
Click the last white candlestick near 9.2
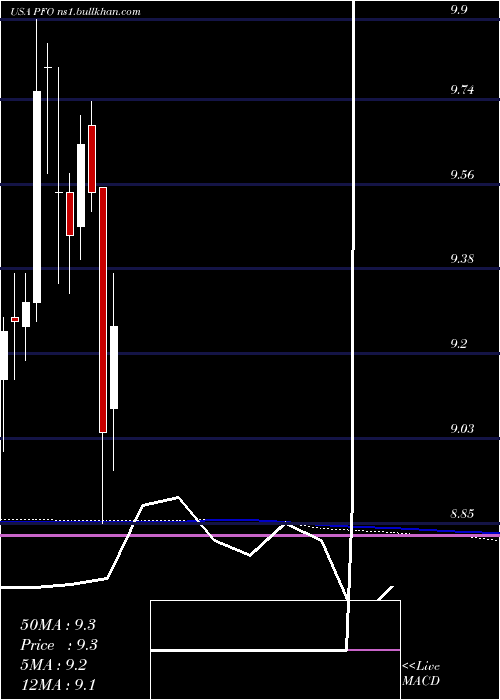[114, 367]
